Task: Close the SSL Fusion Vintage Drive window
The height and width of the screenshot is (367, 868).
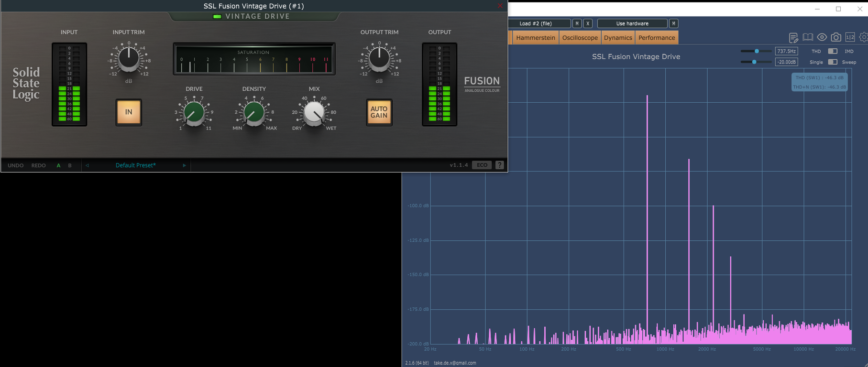Action: point(500,6)
